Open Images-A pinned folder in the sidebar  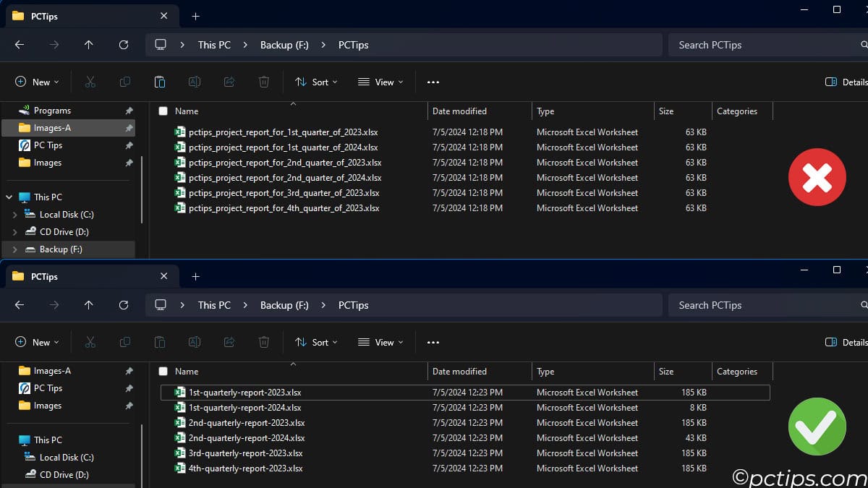pos(51,127)
